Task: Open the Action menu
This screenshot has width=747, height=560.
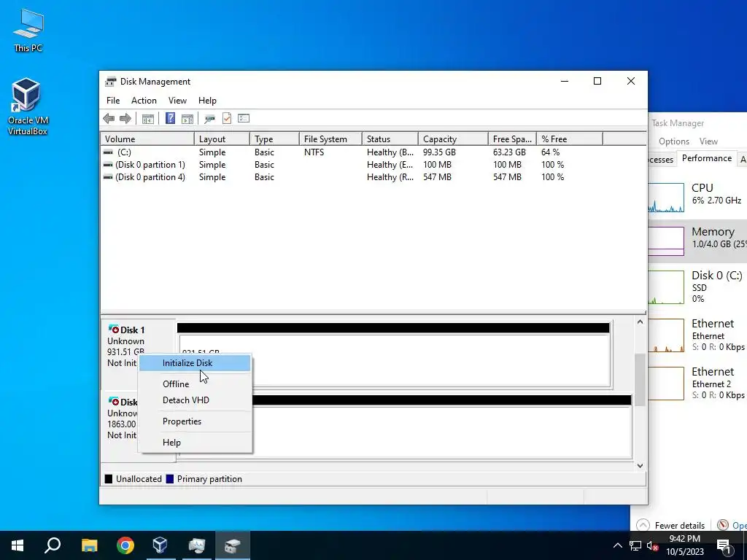Action: (x=144, y=101)
